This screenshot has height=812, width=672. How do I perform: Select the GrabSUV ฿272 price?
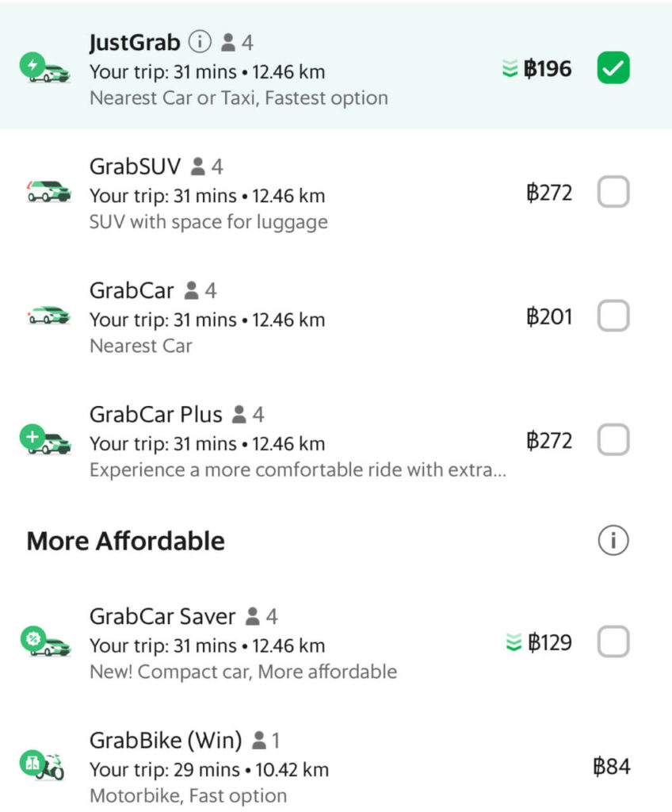click(x=549, y=193)
